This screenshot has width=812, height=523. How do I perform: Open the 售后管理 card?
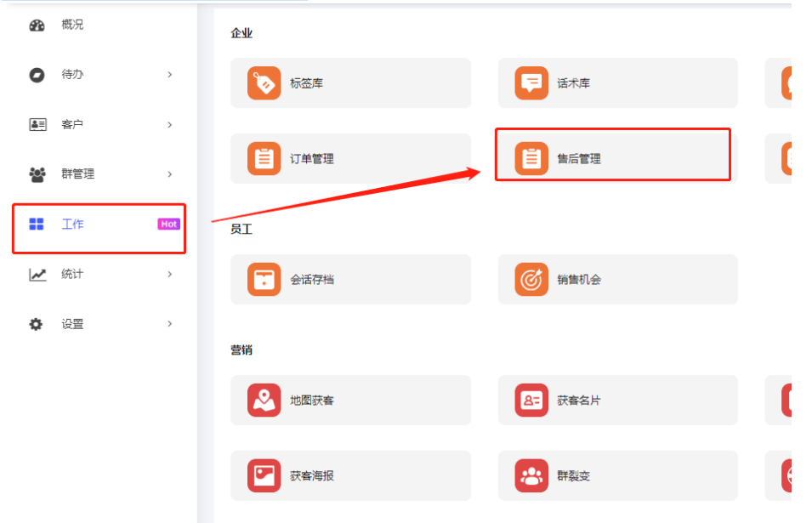pos(618,158)
